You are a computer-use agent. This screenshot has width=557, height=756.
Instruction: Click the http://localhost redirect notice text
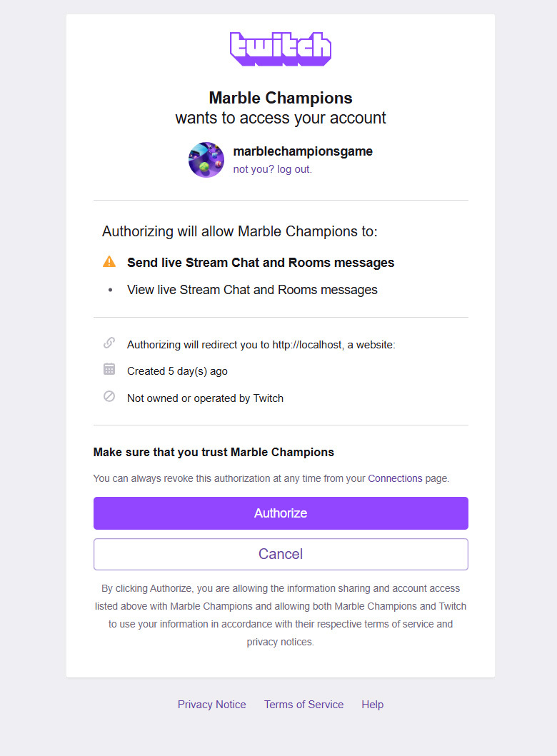click(x=261, y=345)
